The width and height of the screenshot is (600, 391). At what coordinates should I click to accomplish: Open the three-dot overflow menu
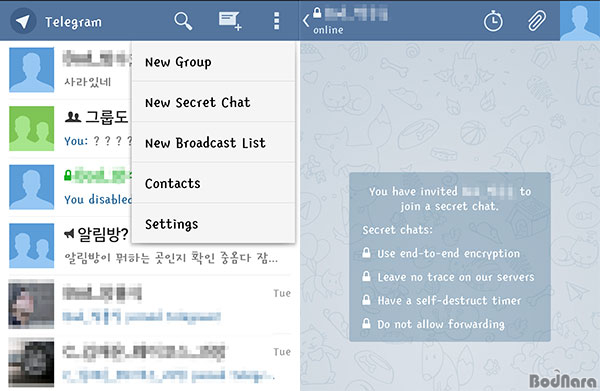click(276, 21)
